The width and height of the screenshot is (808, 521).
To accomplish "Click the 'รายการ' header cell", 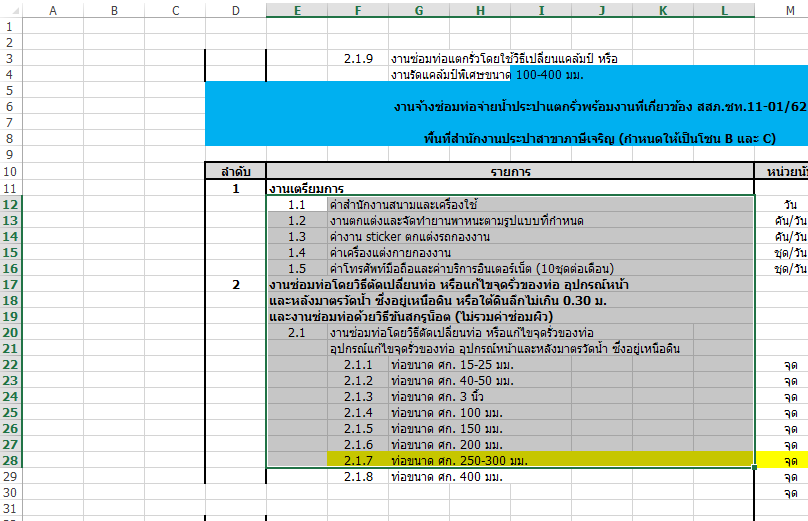I will [510, 172].
